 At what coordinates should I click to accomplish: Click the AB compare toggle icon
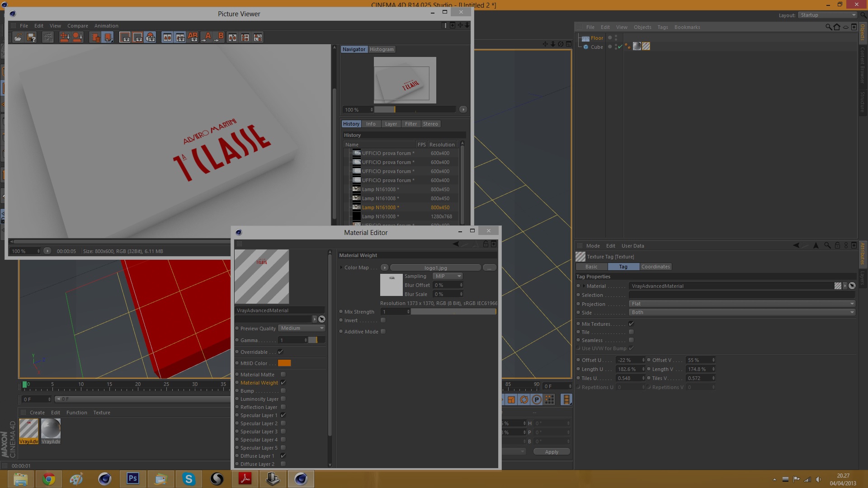(193, 38)
